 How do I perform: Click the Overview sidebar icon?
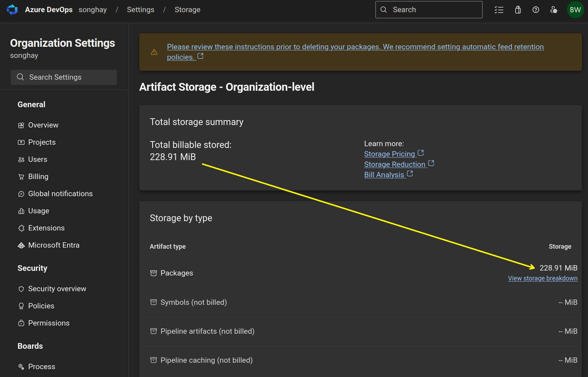click(21, 125)
